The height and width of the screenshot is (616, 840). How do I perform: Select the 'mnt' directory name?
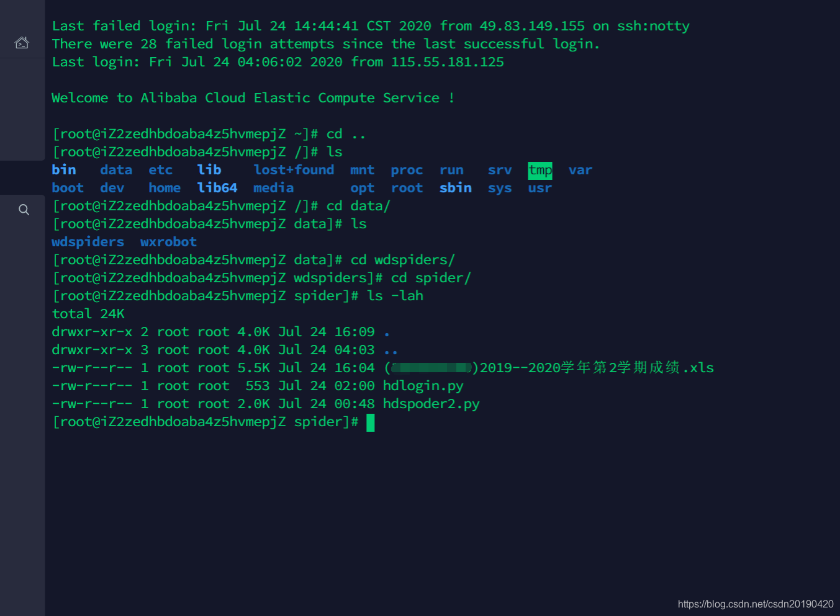tap(363, 170)
